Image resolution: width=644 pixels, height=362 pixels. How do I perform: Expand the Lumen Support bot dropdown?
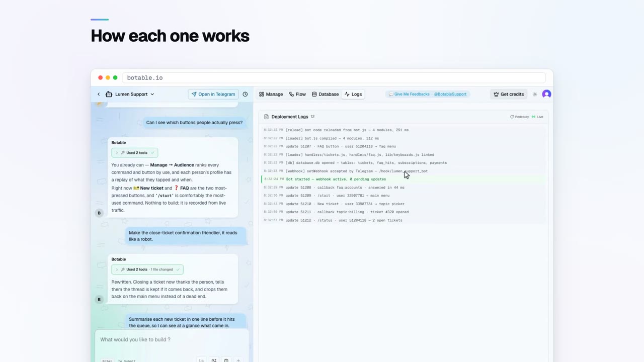click(x=152, y=94)
